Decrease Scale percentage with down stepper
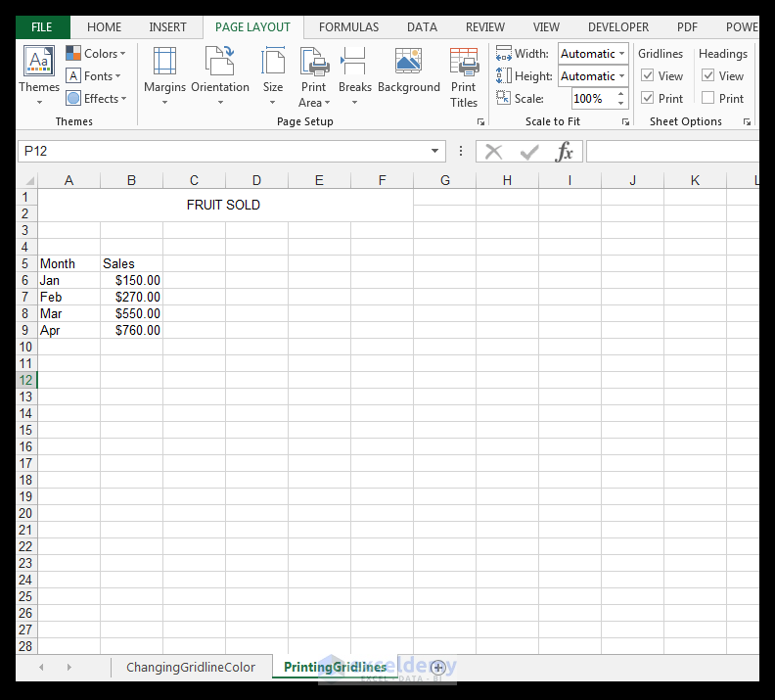This screenshot has height=700, width=775. click(x=620, y=104)
